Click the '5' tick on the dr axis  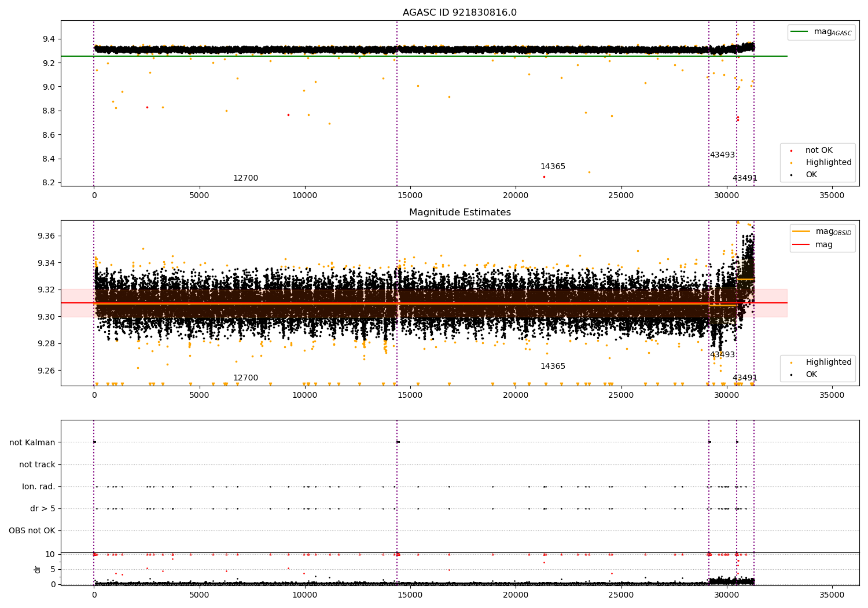pyautogui.click(x=53, y=569)
